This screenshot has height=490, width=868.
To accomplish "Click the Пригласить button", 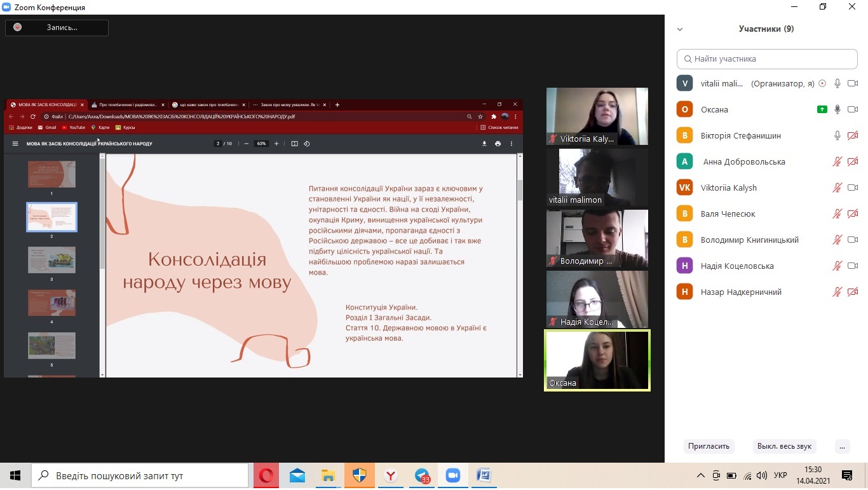I will (x=709, y=446).
